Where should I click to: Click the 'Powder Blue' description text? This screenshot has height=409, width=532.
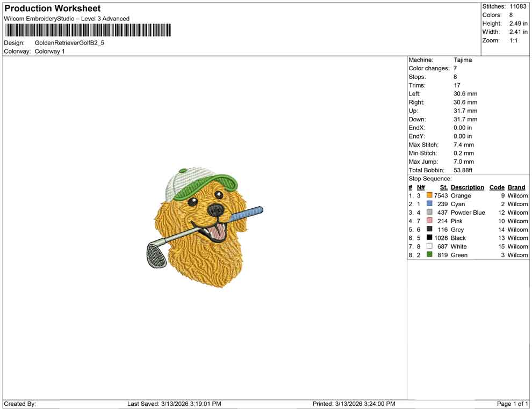coord(468,213)
